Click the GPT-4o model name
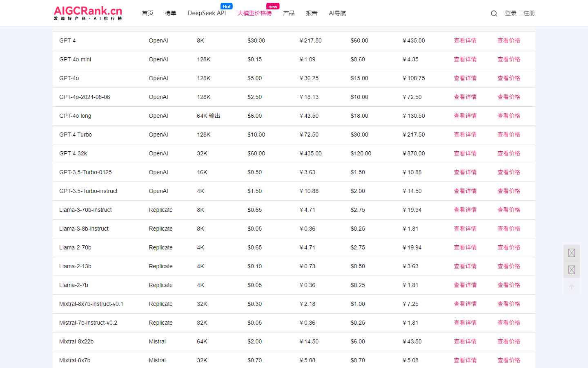The width and height of the screenshot is (588, 368). tap(69, 78)
